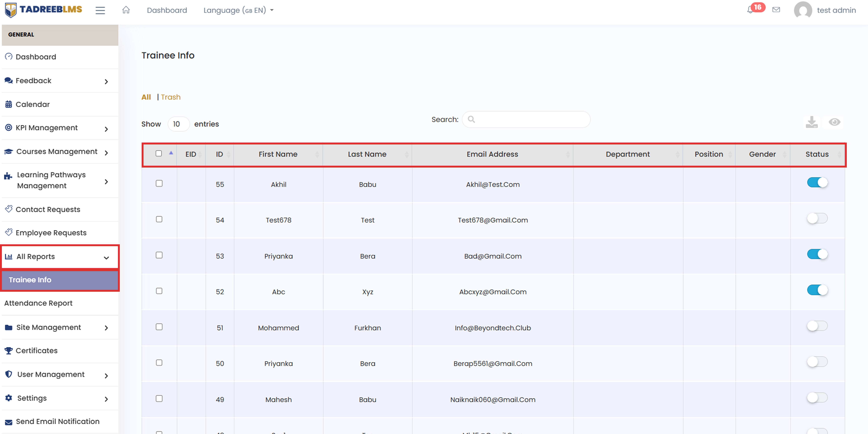Click the Dashboard gauge icon in sidebar
The image size is (868, 434).
[x=9, y=57]
